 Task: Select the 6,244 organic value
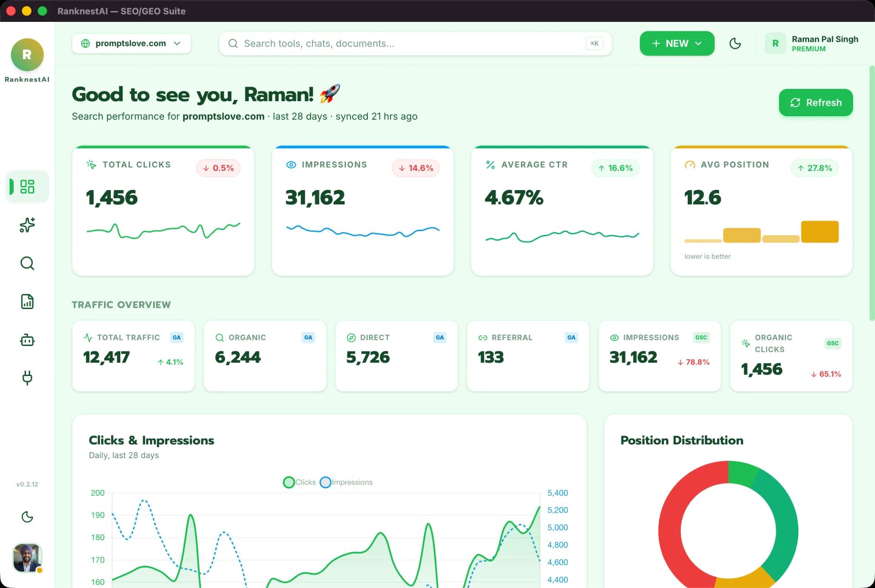click(x=238, y=357)
